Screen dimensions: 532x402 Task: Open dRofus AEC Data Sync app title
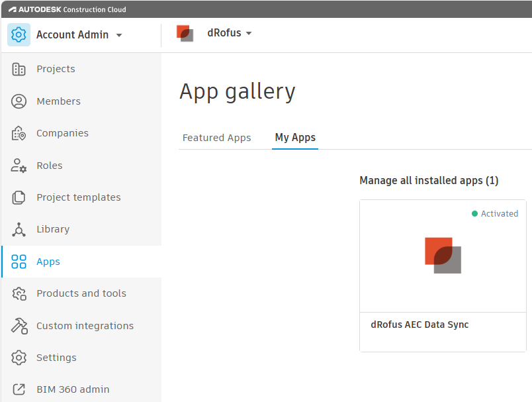420,325
